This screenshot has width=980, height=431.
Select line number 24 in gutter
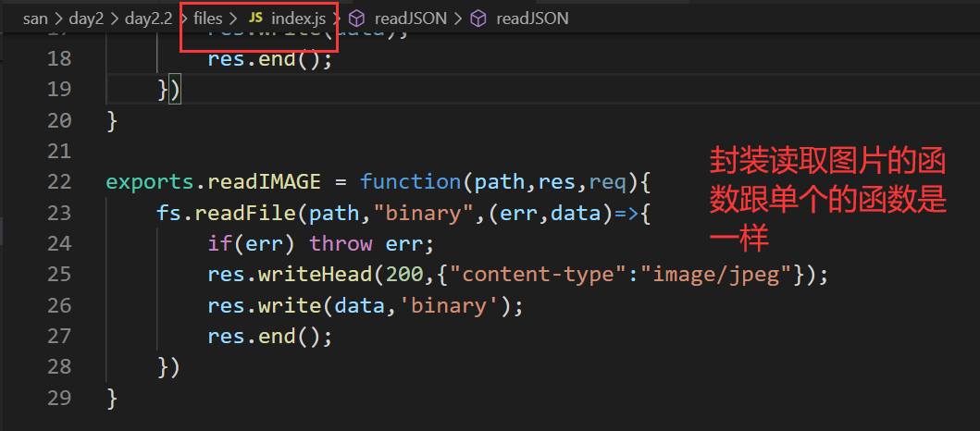pyautogui.click(x=59, y=243)
